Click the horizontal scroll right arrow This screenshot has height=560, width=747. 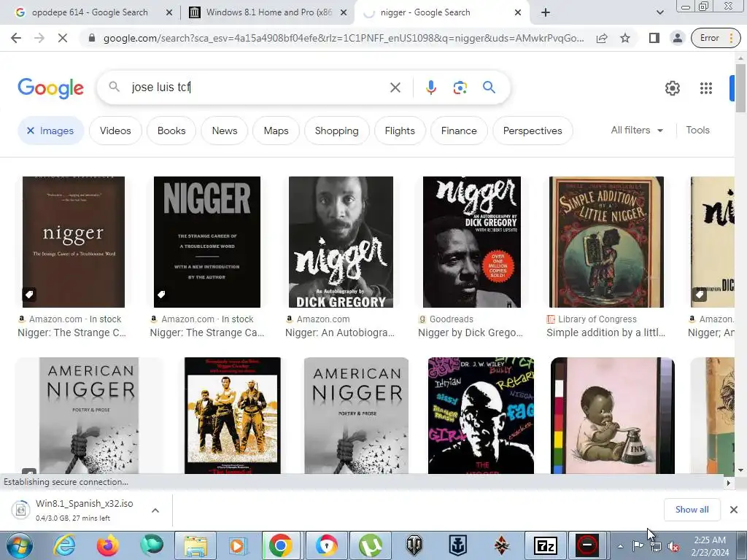coord(728,483)
